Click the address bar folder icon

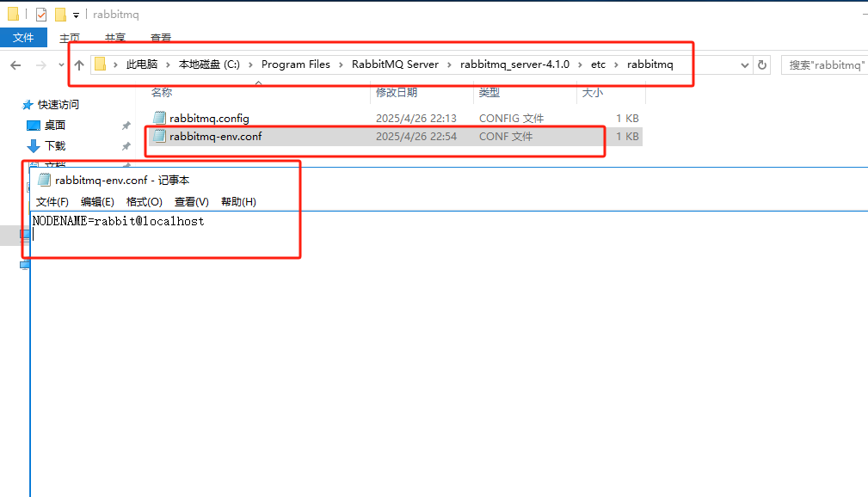click(x=100, y=64)
